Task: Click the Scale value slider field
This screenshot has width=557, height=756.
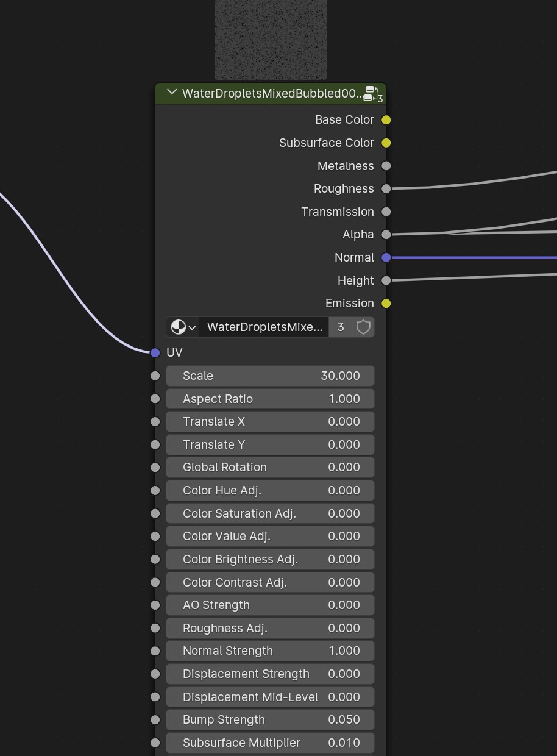Action: click(x=270, y=376)
